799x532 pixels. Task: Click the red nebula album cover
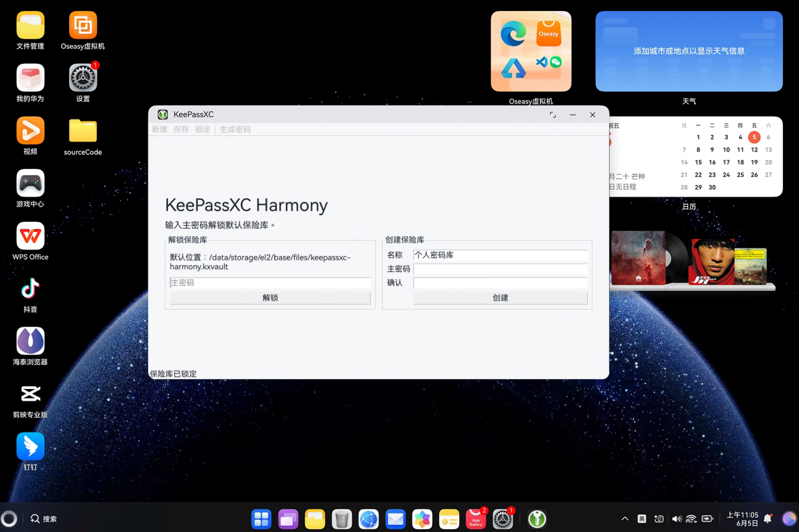click(x=638, y=258)
